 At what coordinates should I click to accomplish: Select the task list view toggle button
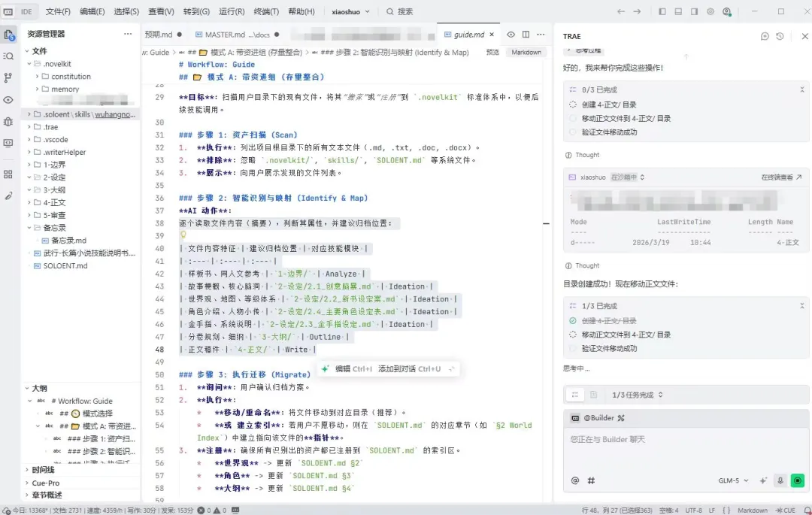pos(575,395)
